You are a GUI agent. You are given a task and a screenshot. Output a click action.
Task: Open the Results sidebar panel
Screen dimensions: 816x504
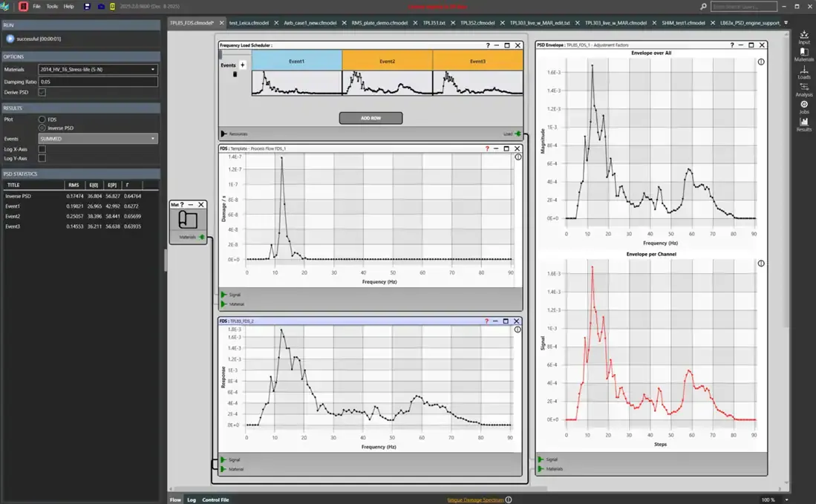tap(804, 124)
